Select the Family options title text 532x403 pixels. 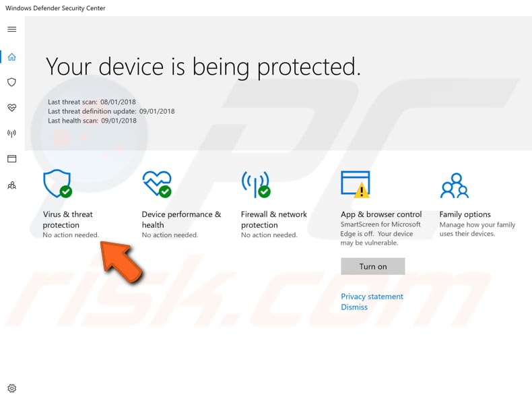(x=465, y=214)
